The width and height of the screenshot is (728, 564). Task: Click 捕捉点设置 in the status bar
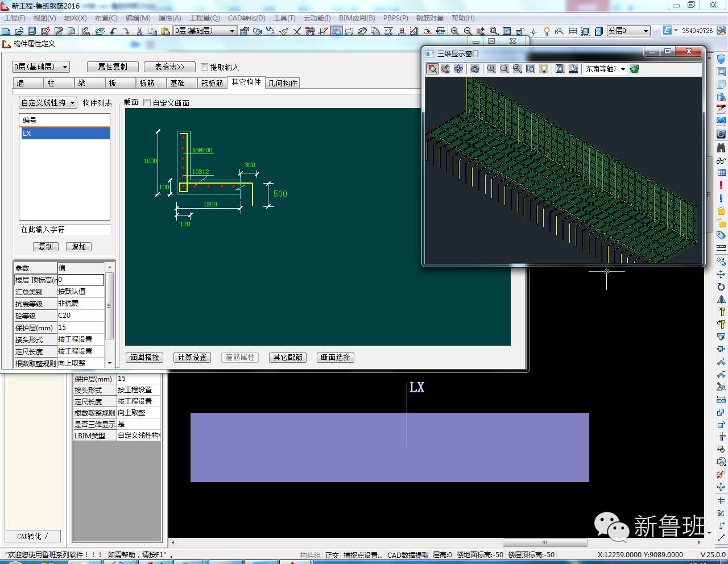(363, 555)
